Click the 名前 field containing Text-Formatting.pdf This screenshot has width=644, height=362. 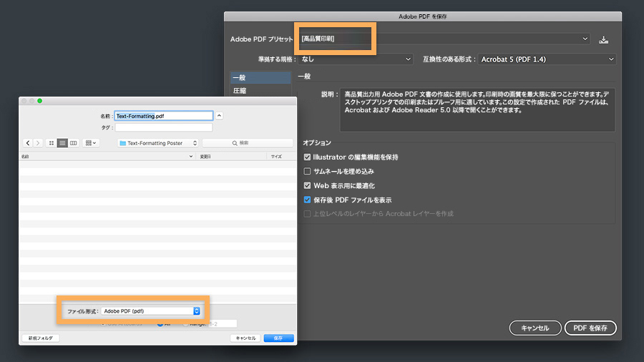(x=163, y=116)
